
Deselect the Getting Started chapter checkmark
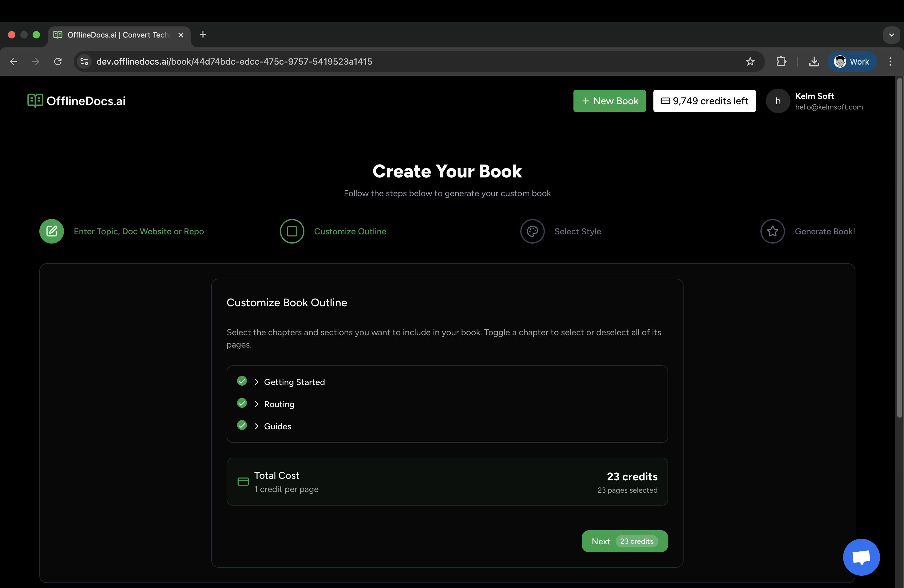coord(242,381)
